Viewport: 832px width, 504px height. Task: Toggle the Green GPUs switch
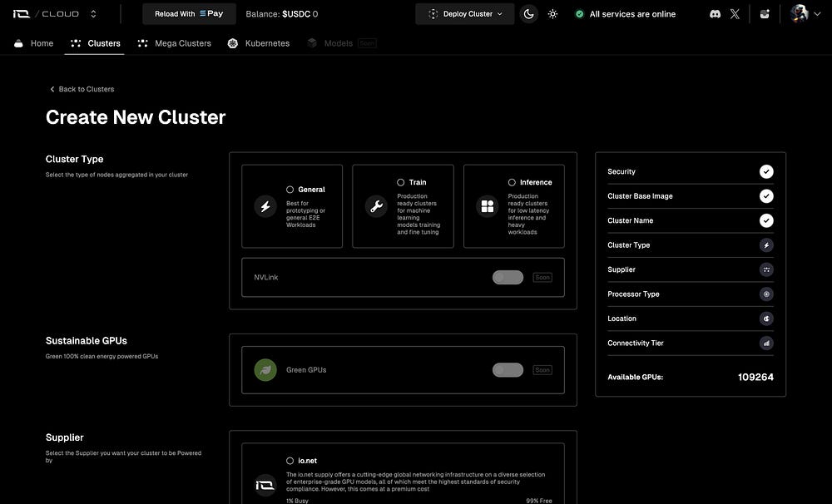(x=508, y=370)
